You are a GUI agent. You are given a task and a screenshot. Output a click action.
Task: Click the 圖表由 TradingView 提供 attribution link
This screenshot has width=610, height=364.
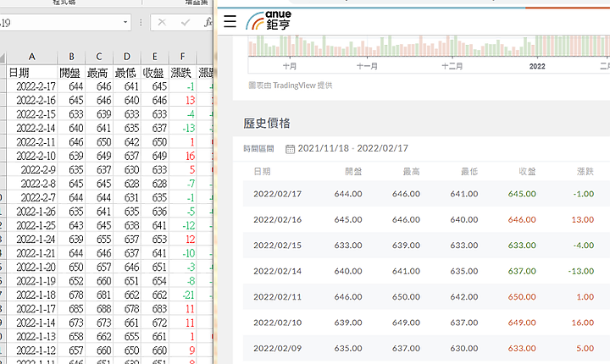[x=291, y=85]
